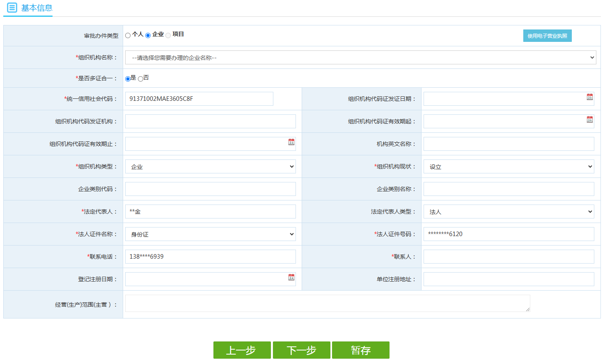This screenshot has width=605, height=364.
Task: Open the calendar picker for 组织机构代码证有效期起
Action: click(591, 120)
